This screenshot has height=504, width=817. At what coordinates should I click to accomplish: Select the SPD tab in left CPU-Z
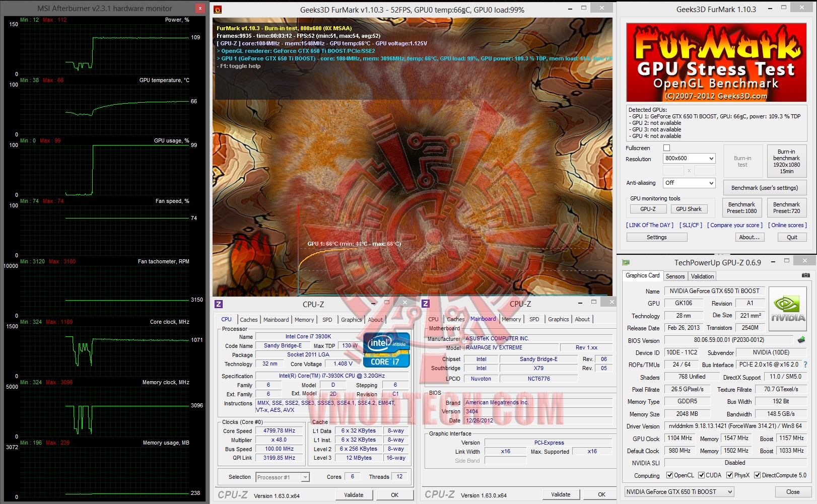pos(327,320)
